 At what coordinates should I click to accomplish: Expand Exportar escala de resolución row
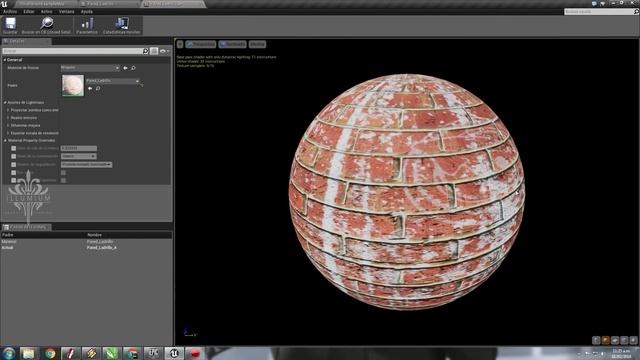pyautogui.click(x=8, y=133)
